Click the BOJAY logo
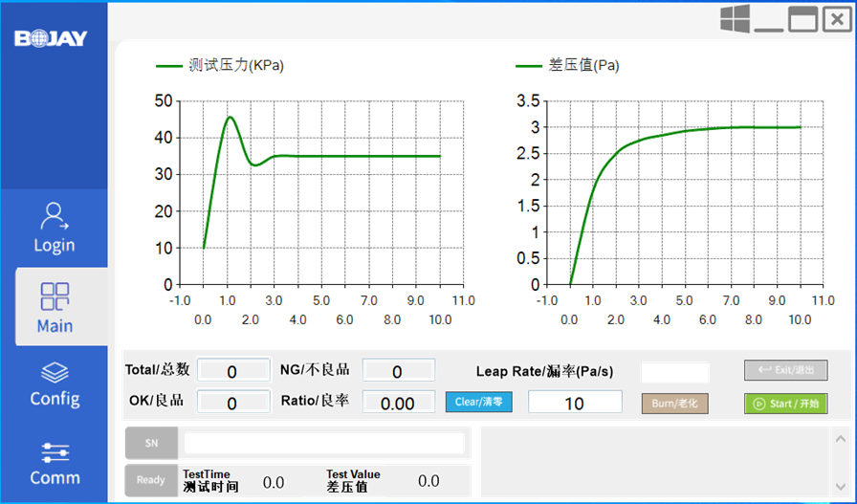Screen dimensions: 857x504 pos(52,38)
